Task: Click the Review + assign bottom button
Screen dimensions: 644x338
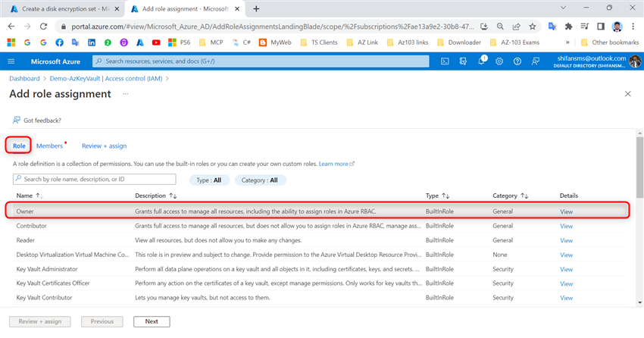Action: tap(40, 321)
